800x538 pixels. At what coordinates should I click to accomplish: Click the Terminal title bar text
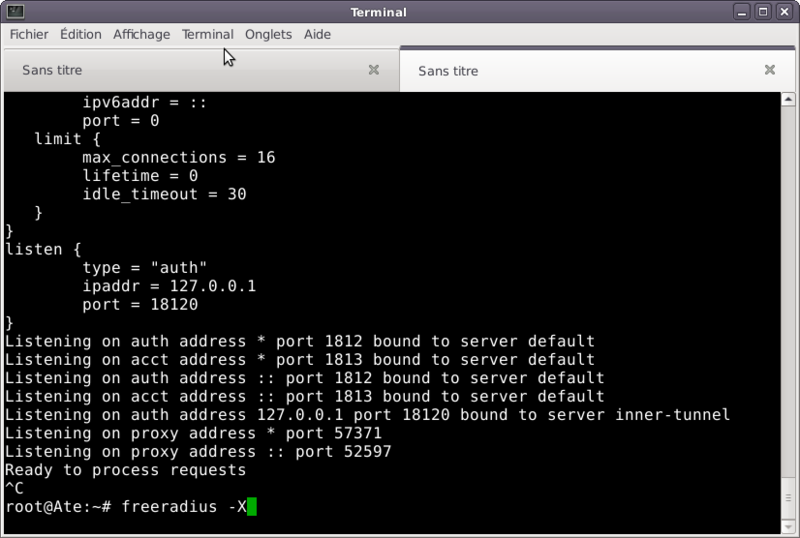[379, 12]
